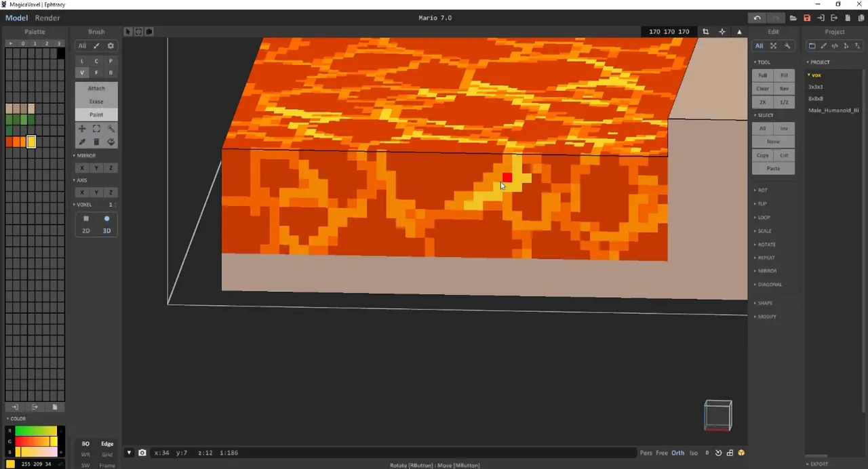
Task: Open the brush settings gear icon
Action: pos(111,46)
